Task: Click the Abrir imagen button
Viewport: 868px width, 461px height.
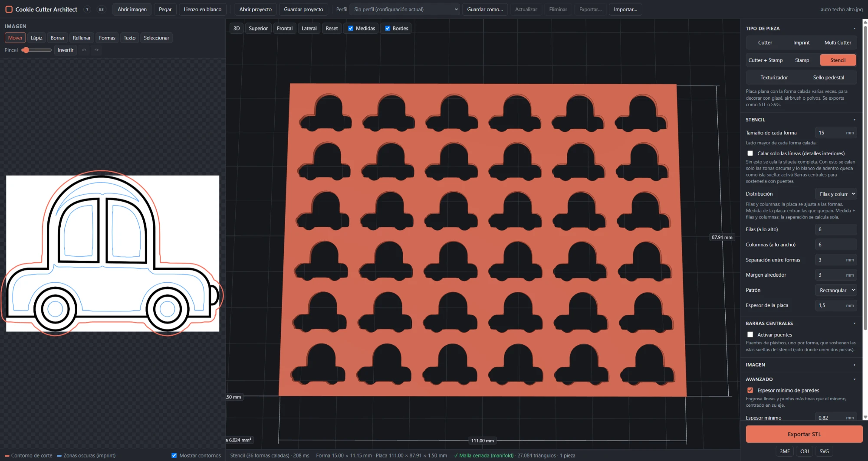Action: 132,10
